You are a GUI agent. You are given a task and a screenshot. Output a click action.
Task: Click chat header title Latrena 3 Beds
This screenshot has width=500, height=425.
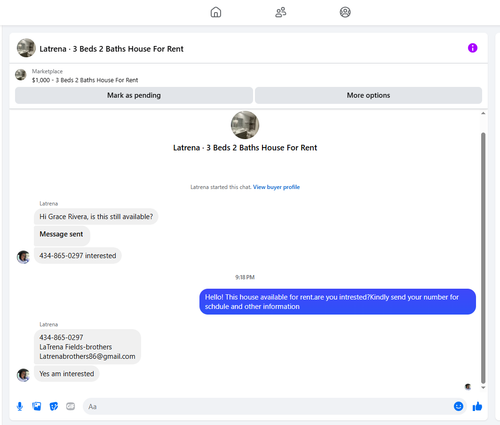[x=111, y=49]
